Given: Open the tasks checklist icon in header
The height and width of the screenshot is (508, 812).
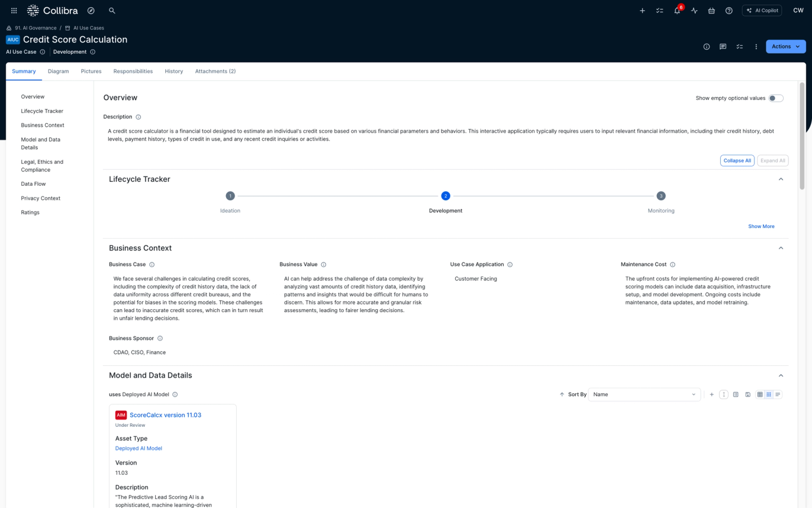Looking at the screenshot, I should coord(659,10).
